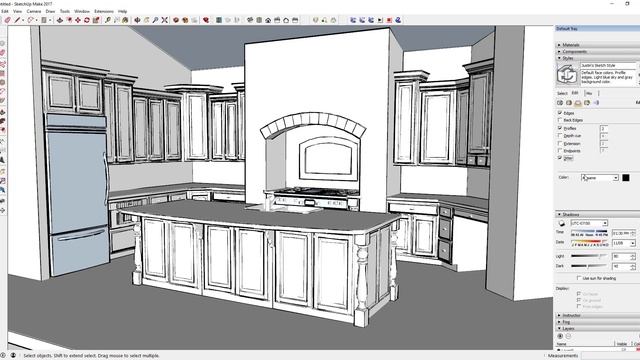Uncheck the Jitter checkbox
The width and height of the screenshot is (640, 360).
click(560, 158)
